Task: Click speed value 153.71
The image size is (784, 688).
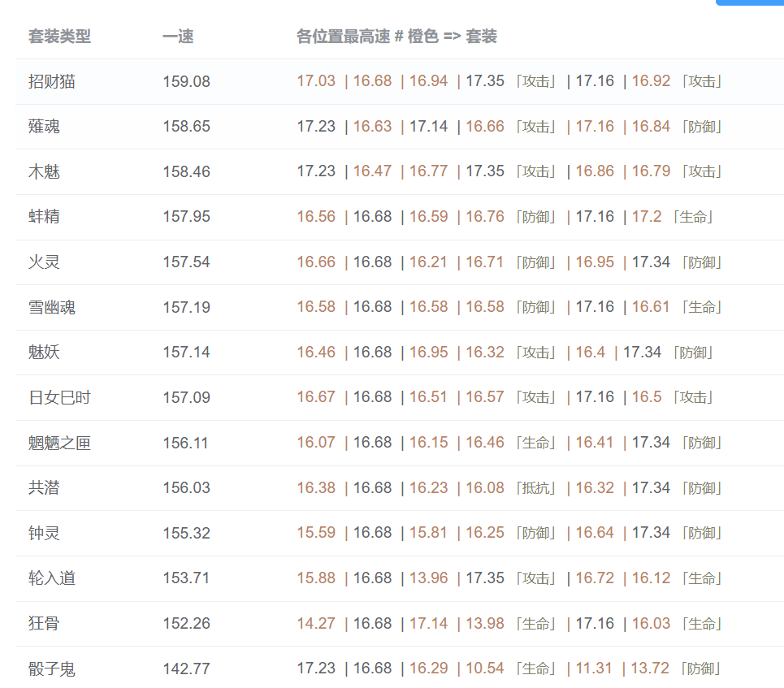Action: point(186,578)
